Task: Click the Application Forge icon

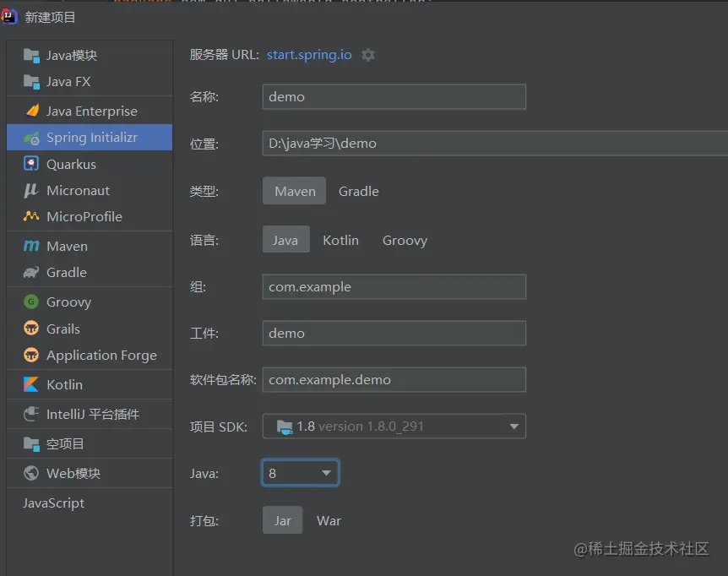Action: [31, 355]
